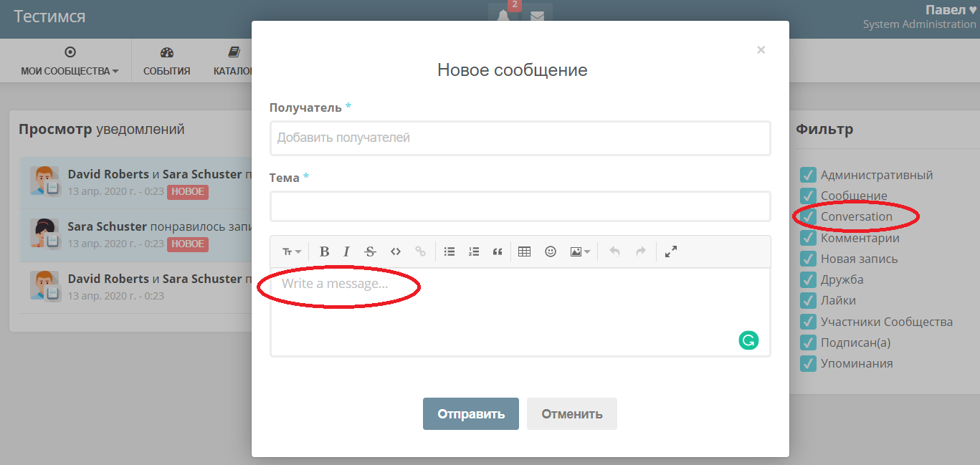Click the Отменить button
The image size is (980, 465).
(572, 413)
